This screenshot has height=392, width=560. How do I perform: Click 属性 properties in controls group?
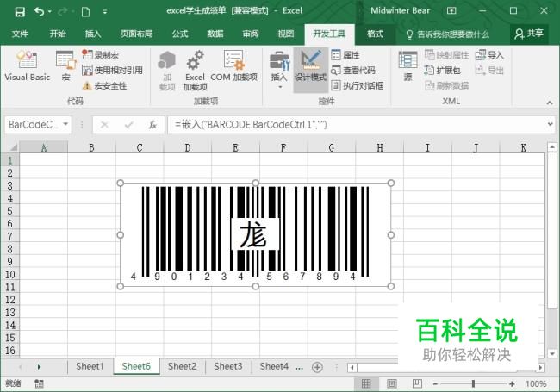tap(345, 54)
